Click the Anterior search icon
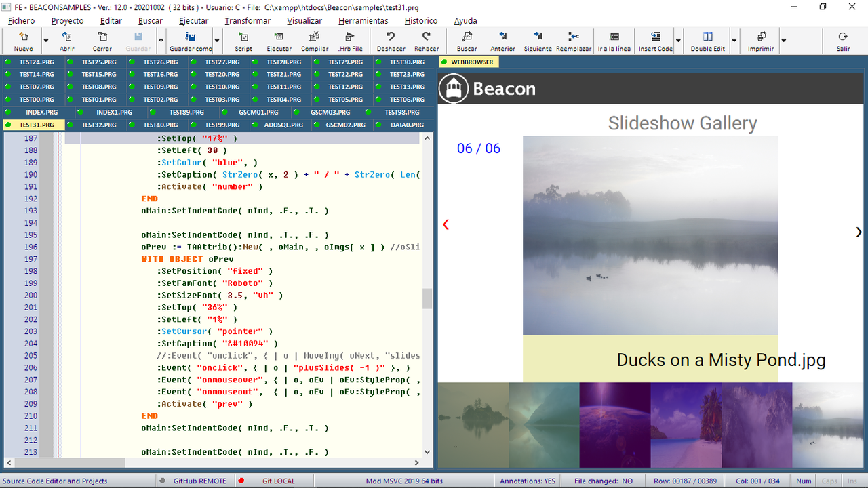The image size is (868, 488). point(502,37)
